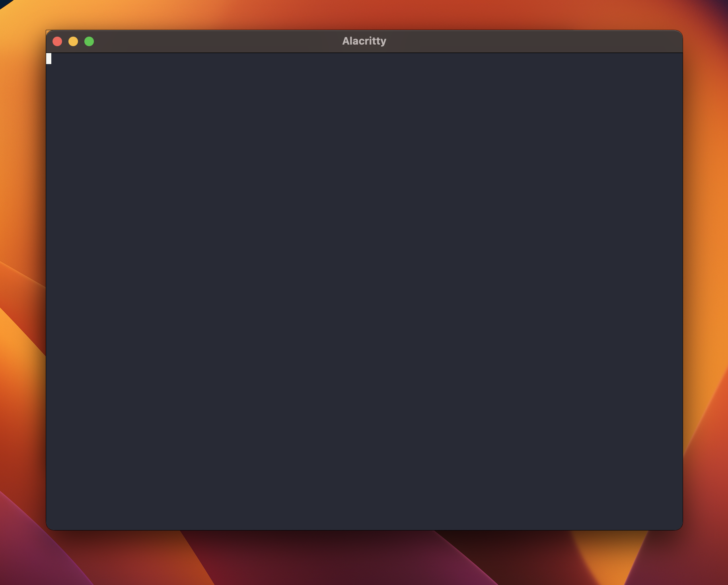728x585 pixels.
Task: Click the terminal cursor block
Action: (x=49, y=58)
